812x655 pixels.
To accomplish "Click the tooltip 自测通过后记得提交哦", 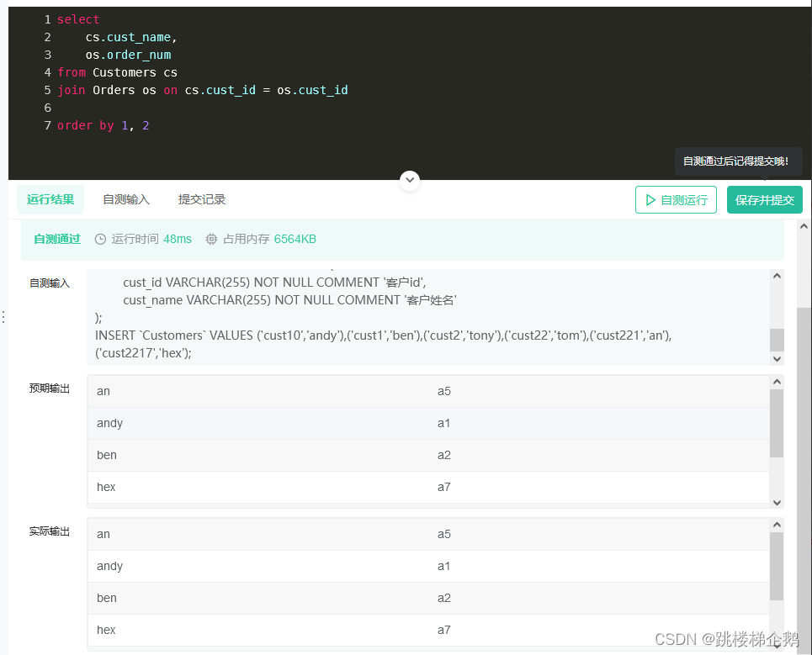I will (x=739, y=161).
